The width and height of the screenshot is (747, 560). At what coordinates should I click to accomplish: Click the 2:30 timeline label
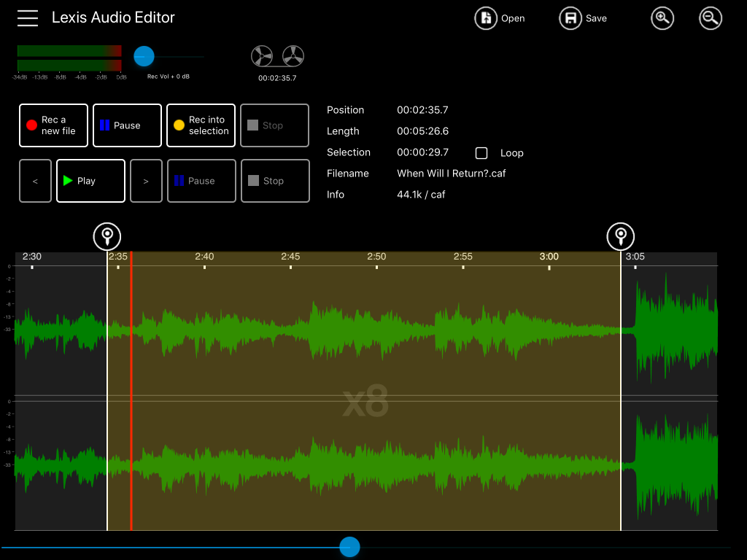point(32,257)
